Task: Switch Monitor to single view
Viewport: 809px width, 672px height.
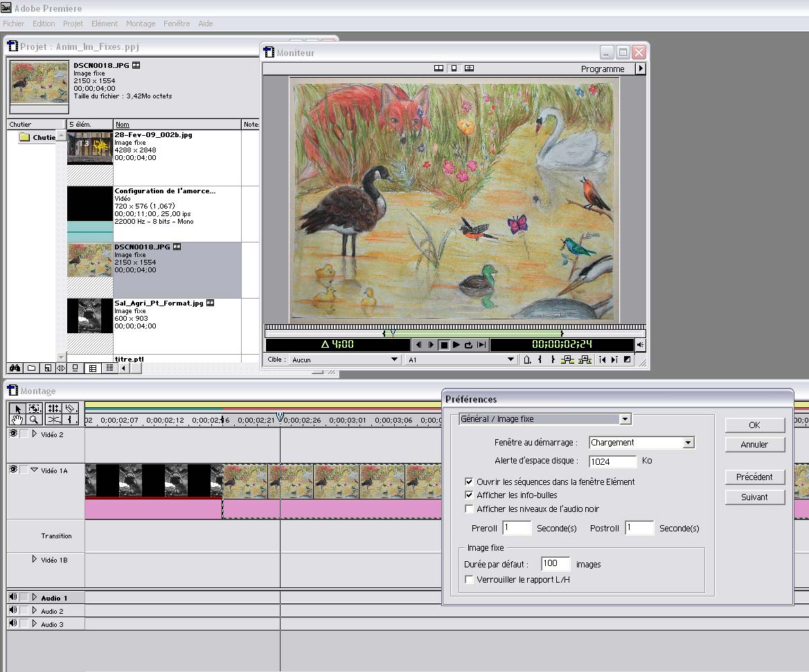Action: point(454,68)
